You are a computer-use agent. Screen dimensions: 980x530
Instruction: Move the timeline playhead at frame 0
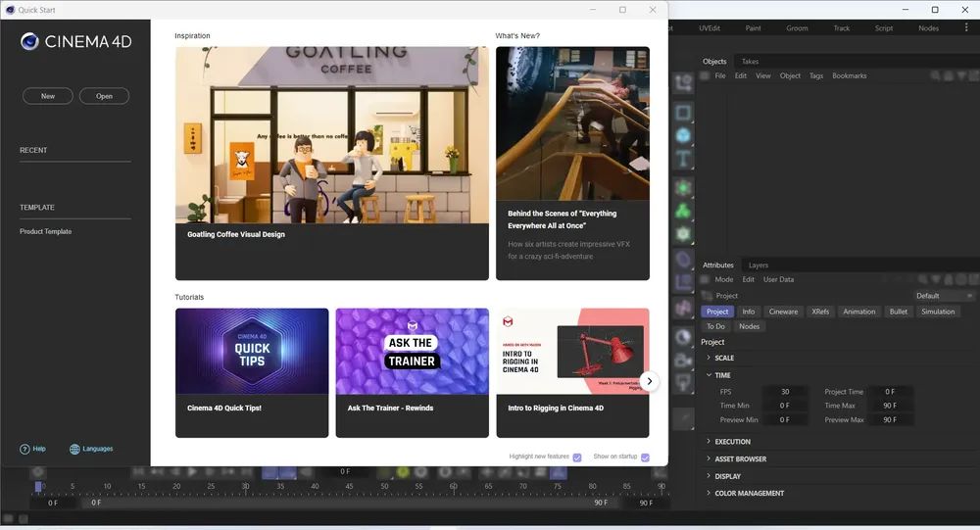[38, 486]
